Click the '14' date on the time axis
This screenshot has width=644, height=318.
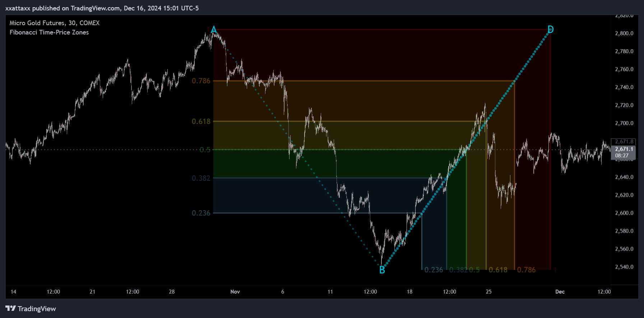[13, 292]
